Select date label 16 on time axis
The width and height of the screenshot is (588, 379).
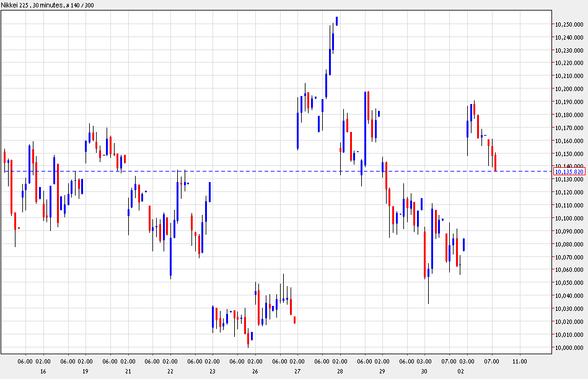coord(43,371)
